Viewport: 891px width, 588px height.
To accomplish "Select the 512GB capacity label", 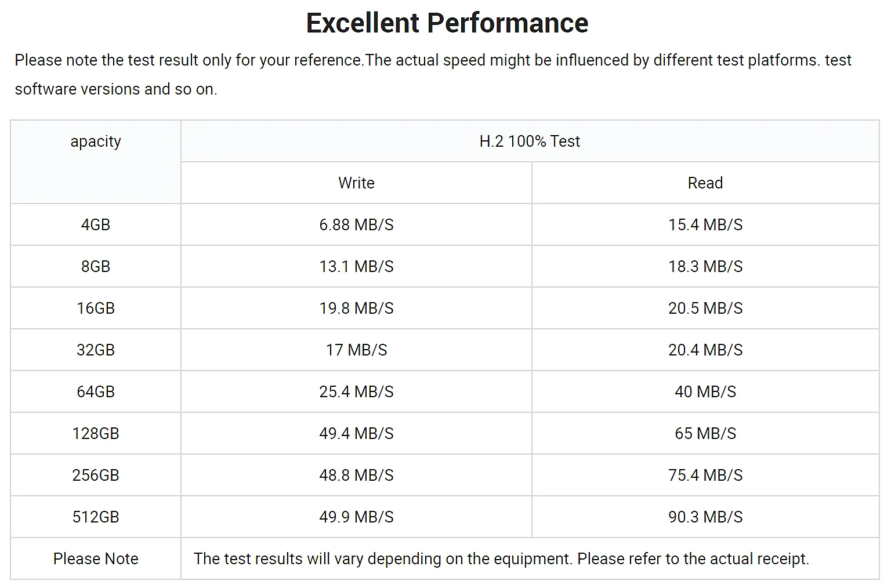I will 96,517.
